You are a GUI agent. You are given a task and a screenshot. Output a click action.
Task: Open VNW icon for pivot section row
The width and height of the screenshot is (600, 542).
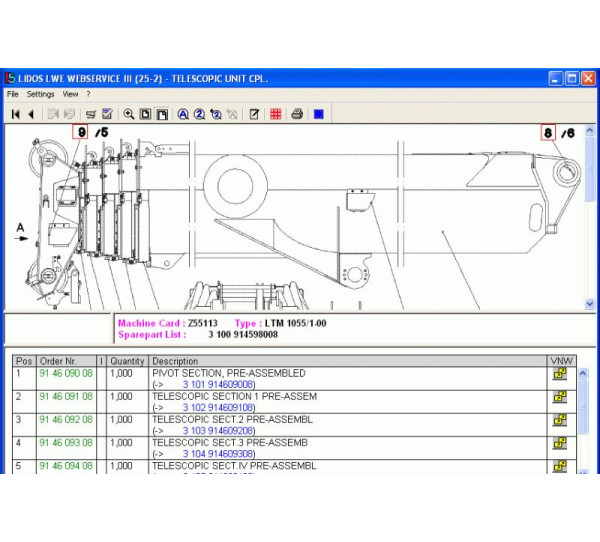(560, 374)
